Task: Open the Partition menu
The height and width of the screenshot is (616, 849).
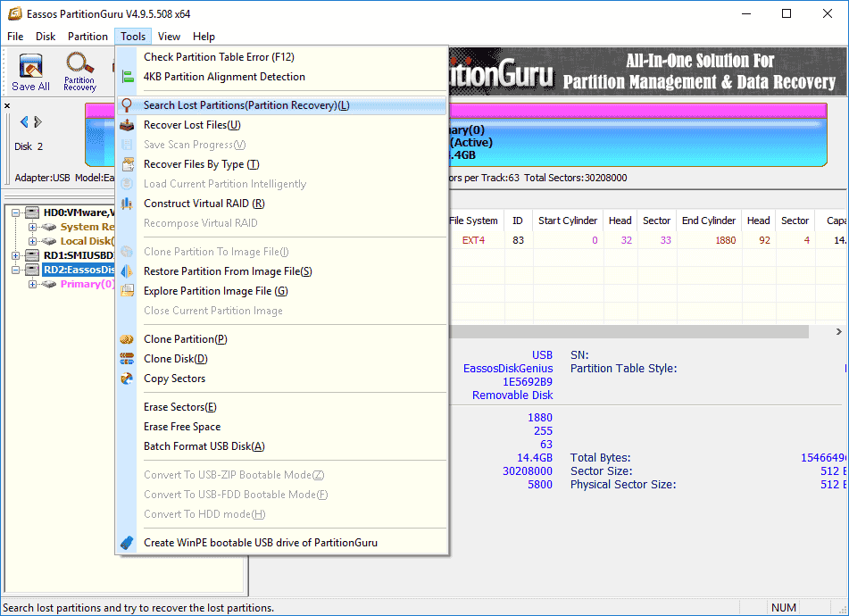Action: tap(87, 37)
